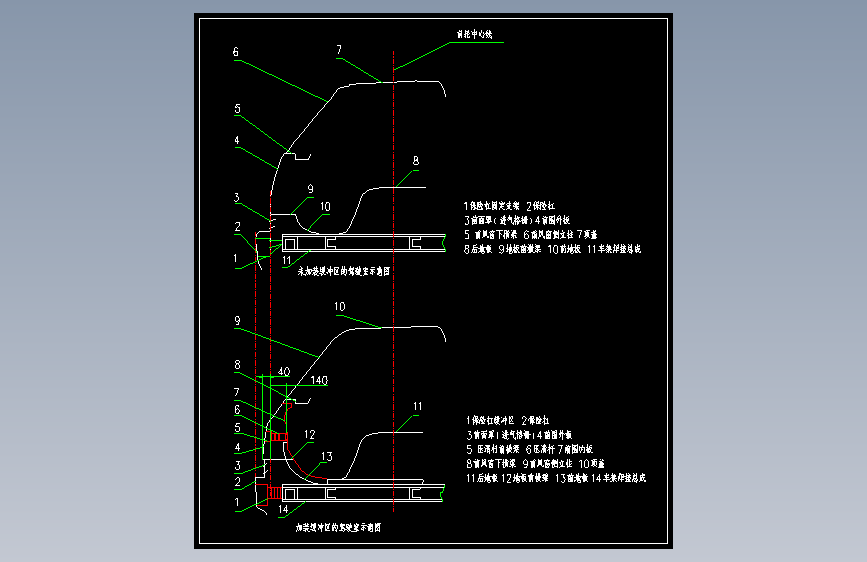Image resolution: width=867 pixels, height=562 pixels.
Task: Select the dimension value 40
Action: click(x=284, y=372)
